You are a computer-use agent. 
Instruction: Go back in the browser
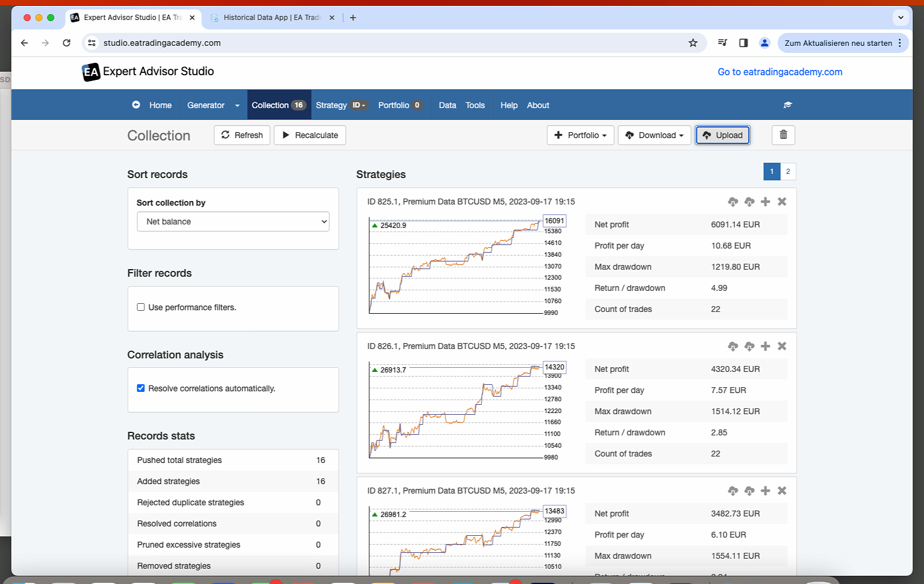click(24, 43)
